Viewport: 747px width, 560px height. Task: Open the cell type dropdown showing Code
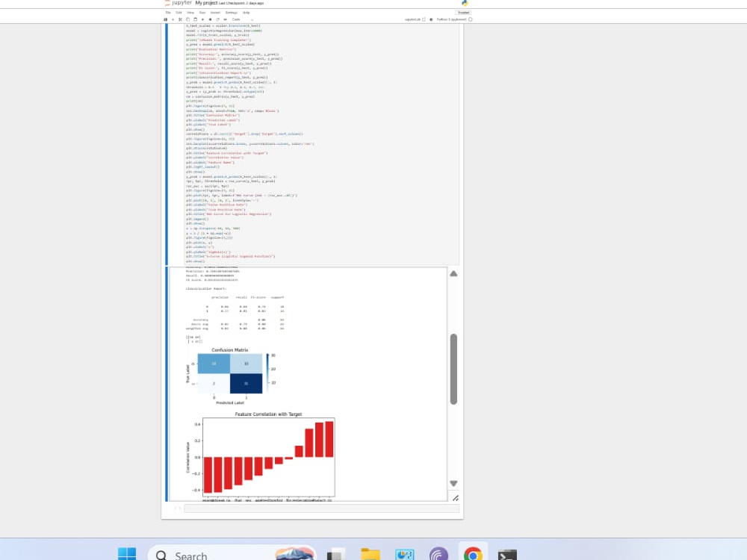tap(243, 19)
